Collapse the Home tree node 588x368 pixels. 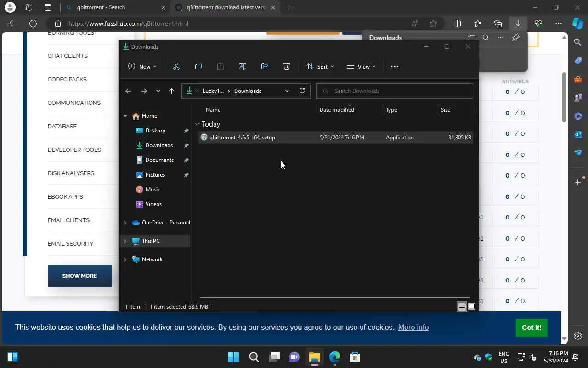tap(125, 116)
